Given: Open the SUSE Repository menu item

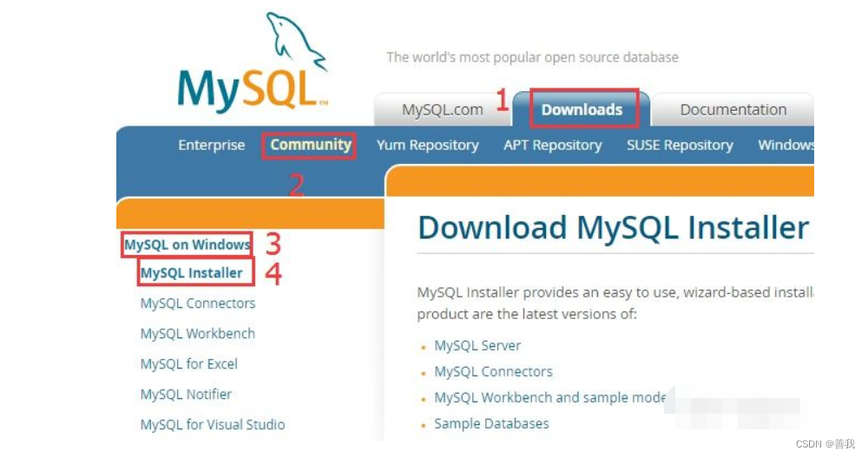Looking at the screenshot, I should (680, 145).
